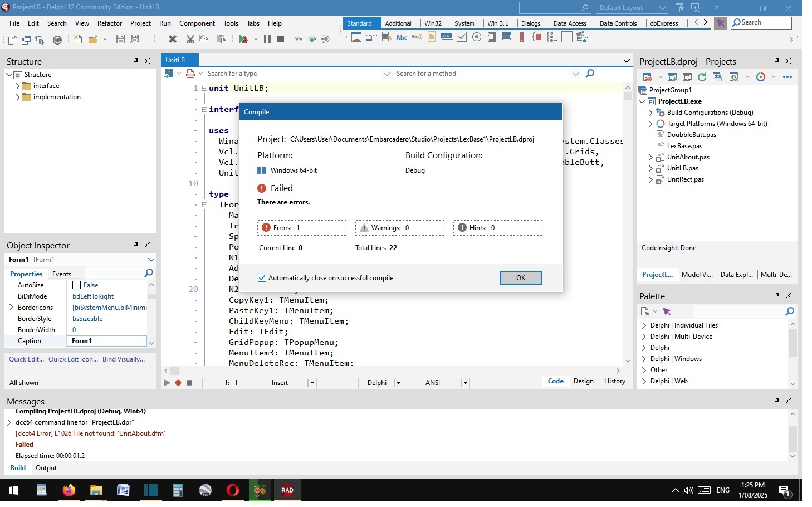Click the New Items page icon
812x507 pixels.
point(78,39)
